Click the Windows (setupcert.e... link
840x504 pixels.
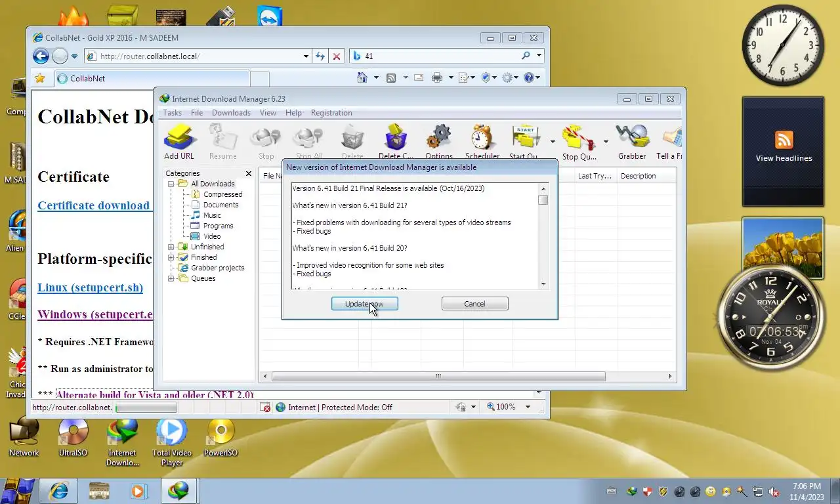[95, 314]
